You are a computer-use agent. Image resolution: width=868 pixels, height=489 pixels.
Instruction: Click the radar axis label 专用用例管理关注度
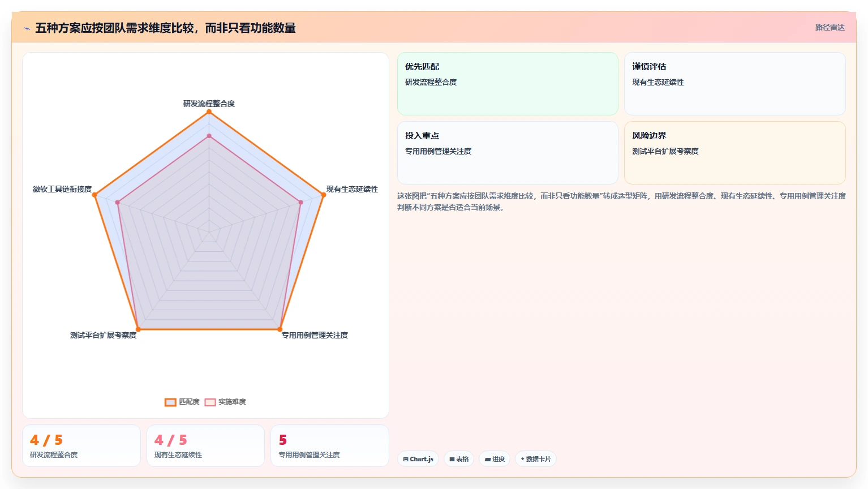tap(315, 335)
